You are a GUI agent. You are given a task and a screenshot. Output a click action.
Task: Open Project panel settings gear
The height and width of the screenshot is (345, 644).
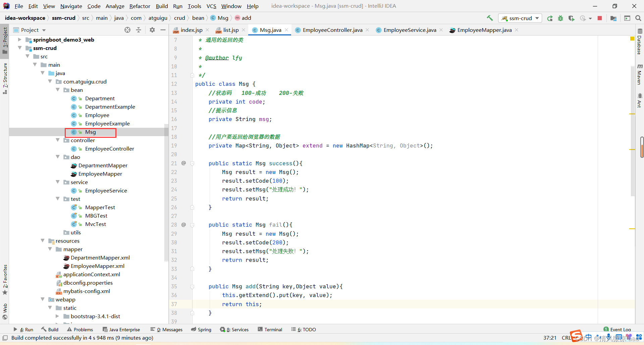point(152,30)
